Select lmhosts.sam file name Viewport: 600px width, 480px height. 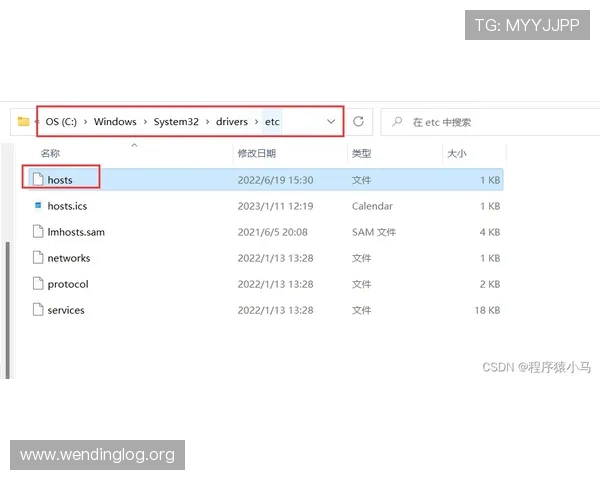76,232
